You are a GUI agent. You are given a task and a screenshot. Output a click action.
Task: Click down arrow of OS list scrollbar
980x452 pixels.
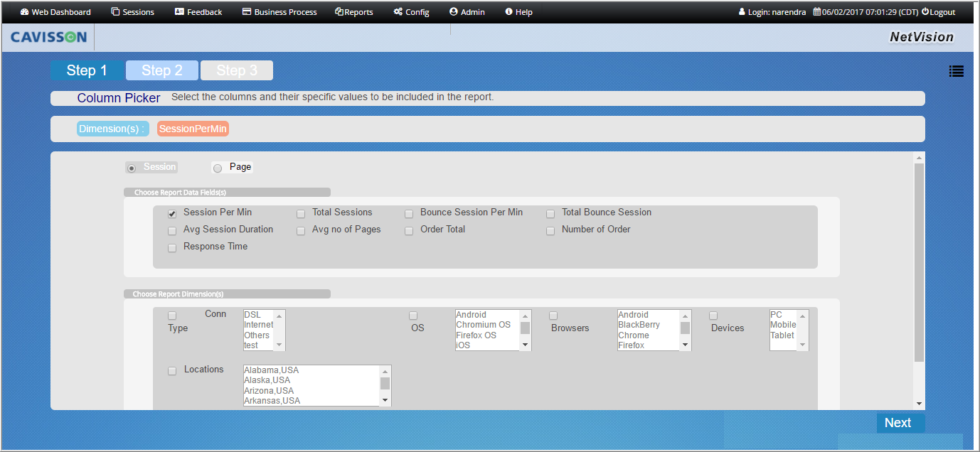click(x=526, y=345)
